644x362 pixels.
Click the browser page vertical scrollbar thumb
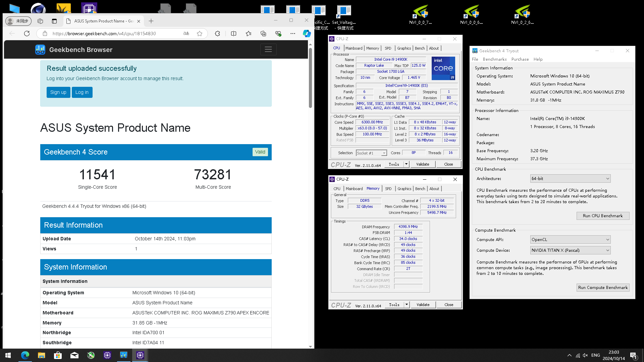pos(310,78)
